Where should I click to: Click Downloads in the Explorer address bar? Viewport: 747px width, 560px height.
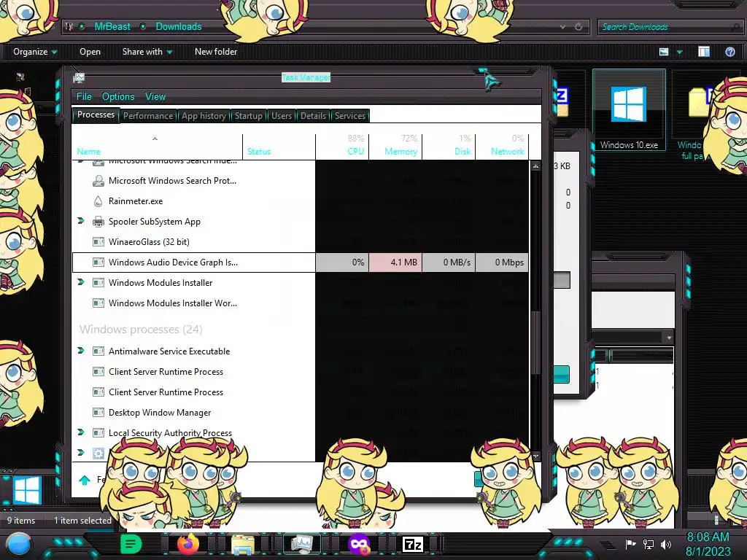pyautogui.click(x=179, y=27)
